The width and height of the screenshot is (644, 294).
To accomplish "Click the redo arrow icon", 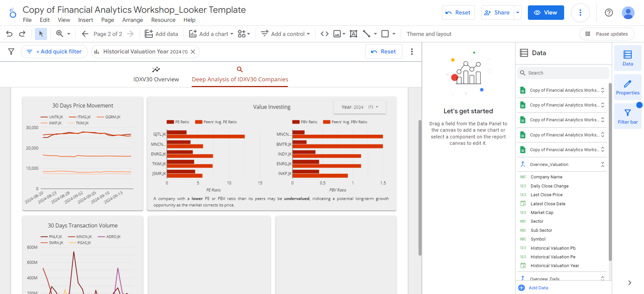I will 22,34.
